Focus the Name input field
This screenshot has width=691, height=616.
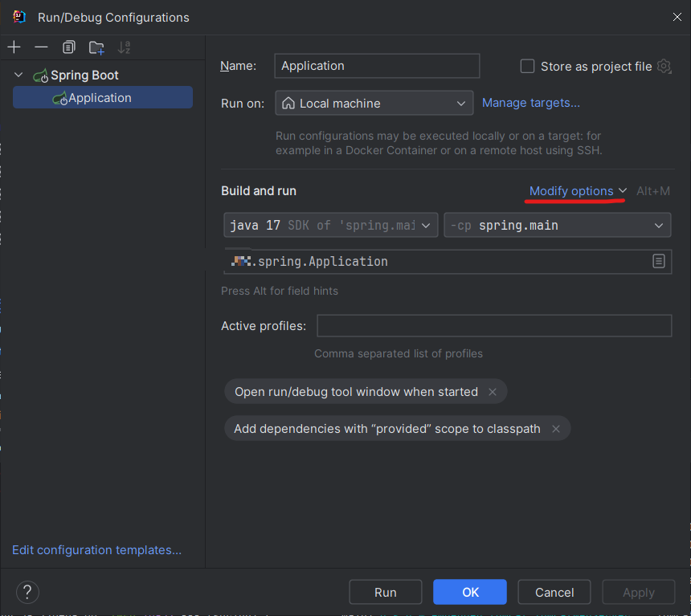[377, 66]
